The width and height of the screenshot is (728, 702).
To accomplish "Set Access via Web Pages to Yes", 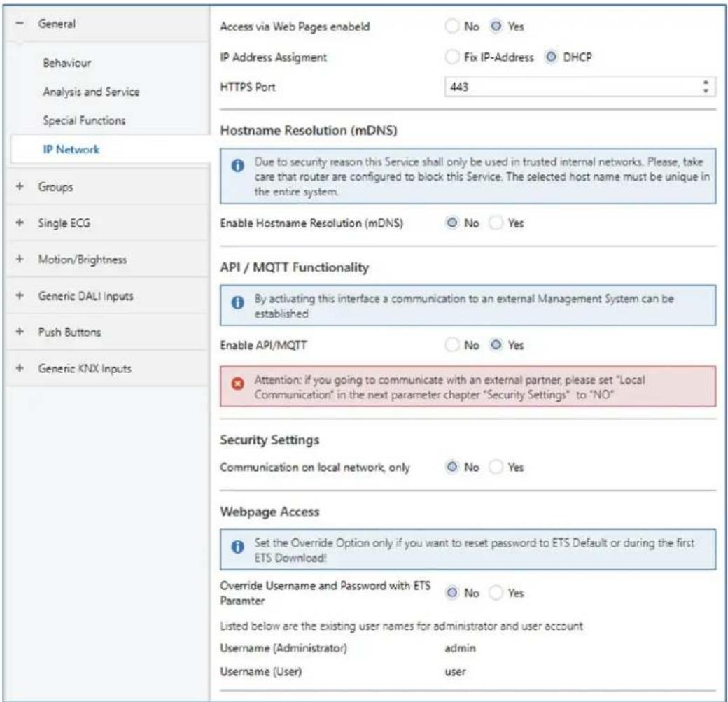I will tap(496, 27).
